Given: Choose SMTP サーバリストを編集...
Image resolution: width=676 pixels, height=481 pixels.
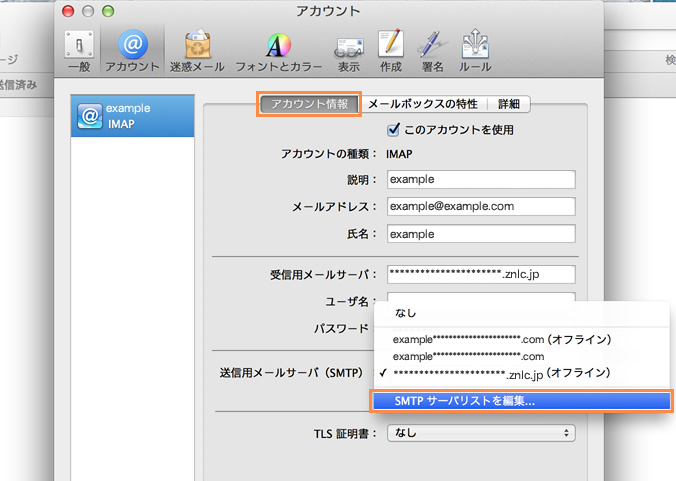Looking at the screenshot, I should pyautogui.click(x=522, y=401).
